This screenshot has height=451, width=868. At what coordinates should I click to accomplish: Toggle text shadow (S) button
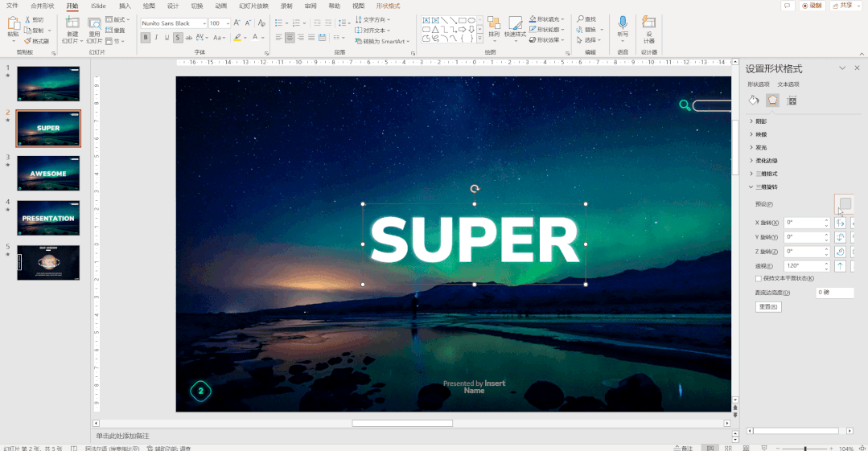tap(178, 38)
